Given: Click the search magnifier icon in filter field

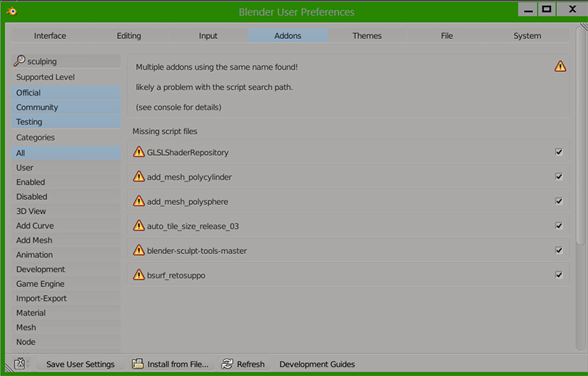Looking at the screenshot, I should 19,61.
